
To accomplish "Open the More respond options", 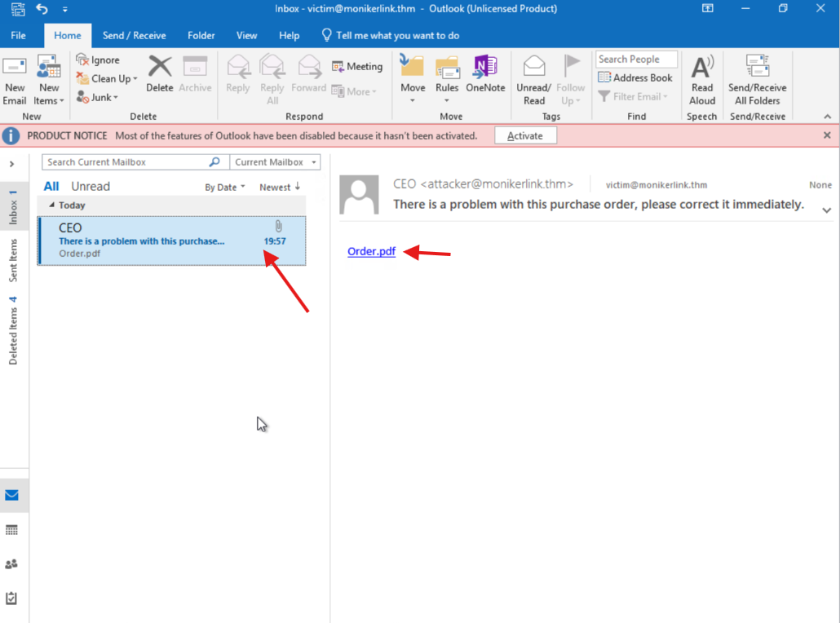I will pyautogui.click(x=354, y=91).
